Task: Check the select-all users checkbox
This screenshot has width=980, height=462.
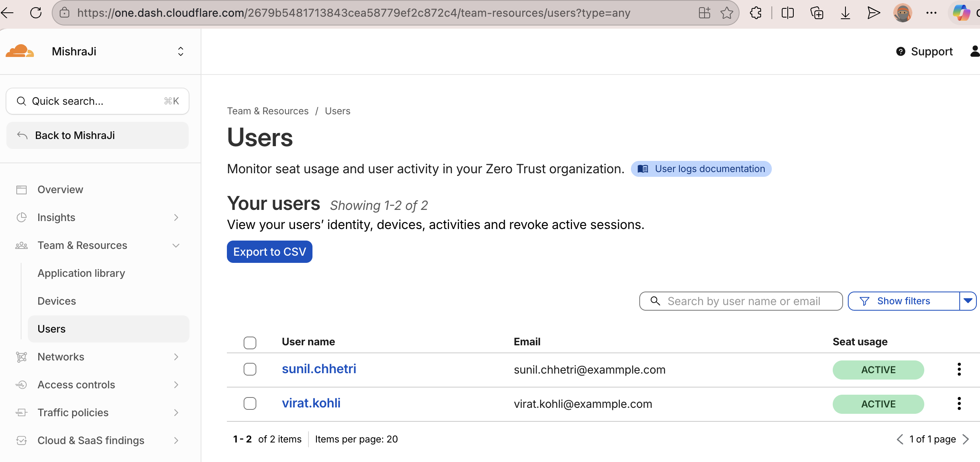Action: pos(250,343)
